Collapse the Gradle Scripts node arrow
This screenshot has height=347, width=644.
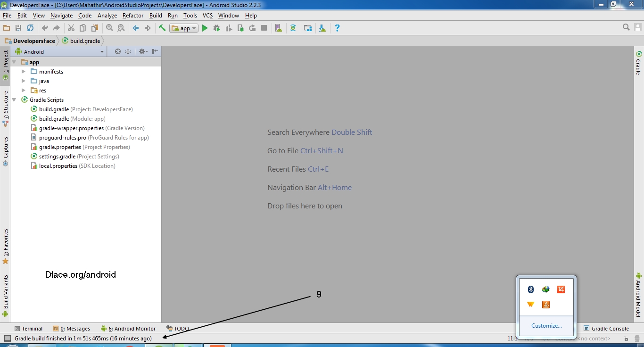(14, 100)
